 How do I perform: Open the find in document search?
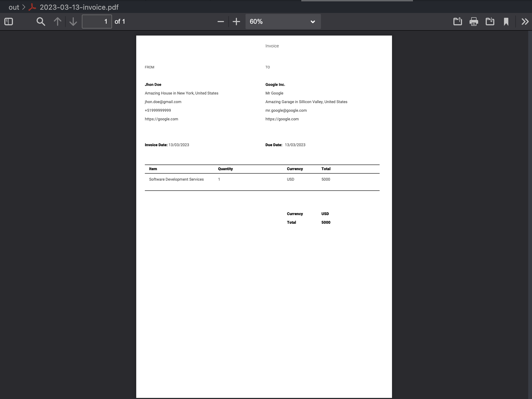pyautogui.click(x=41, y=22)
